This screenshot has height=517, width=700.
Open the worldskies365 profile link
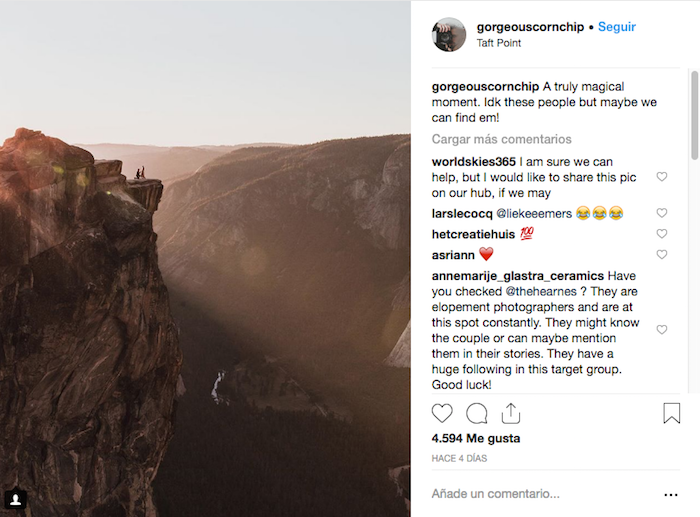(x=475, y=162)
